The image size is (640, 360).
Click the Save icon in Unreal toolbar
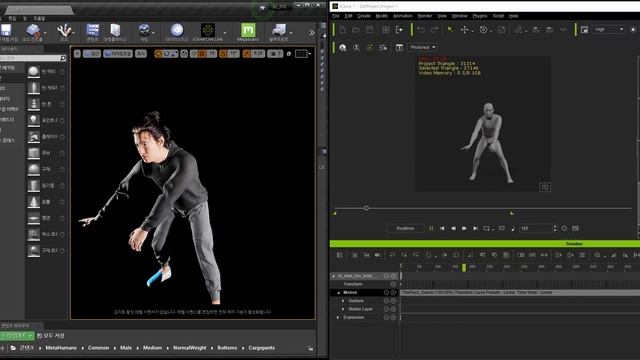pos(6,30)
